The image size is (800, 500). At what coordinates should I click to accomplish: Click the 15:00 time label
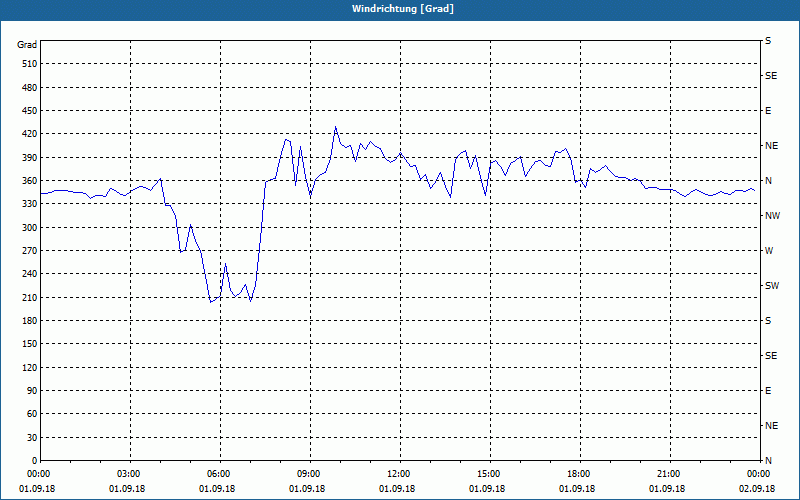click(x=490, y=474)
